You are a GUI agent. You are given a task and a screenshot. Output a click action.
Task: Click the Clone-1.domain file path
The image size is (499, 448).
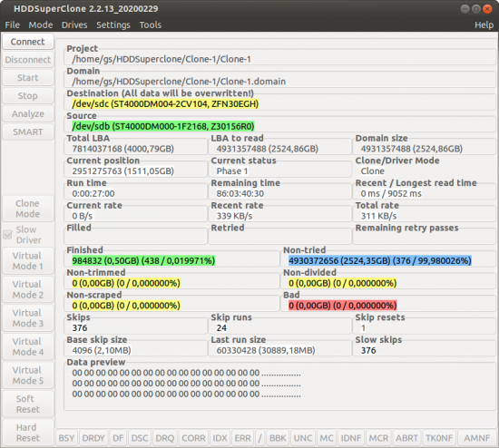click(179, 82)
